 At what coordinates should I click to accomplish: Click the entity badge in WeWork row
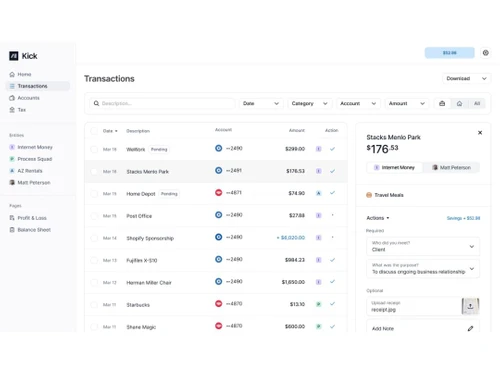319,149
